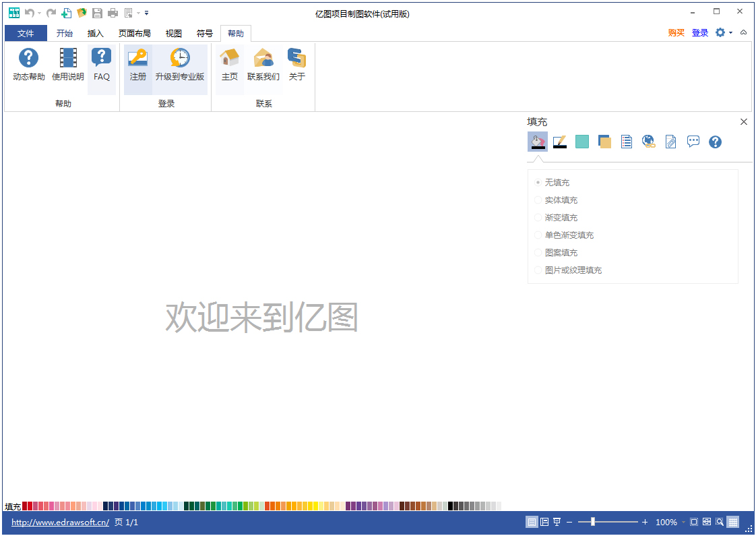Click the presentation view icon in status bar
The width and height of the screenshot is (756, 536).
click(x=557, y=522)
